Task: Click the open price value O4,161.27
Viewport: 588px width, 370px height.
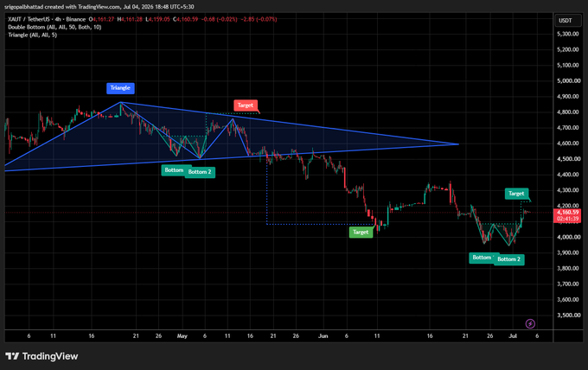Action: coord(102,19)
